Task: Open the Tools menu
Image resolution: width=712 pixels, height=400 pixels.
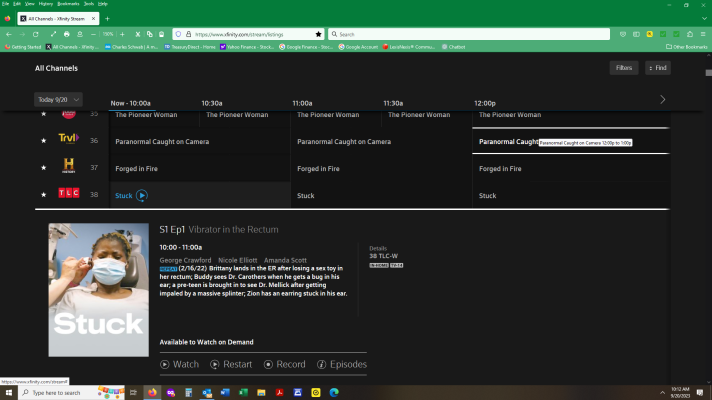Action: point(89,4)
